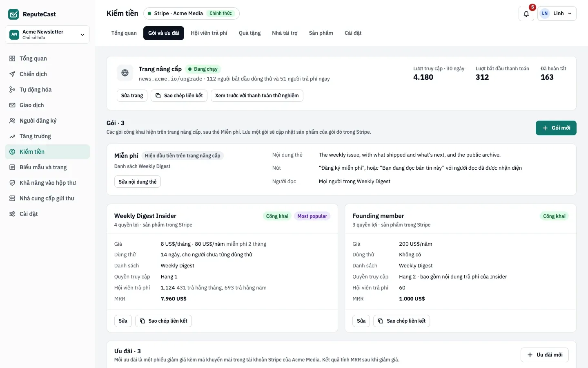Expand the Acme Newsletter workspace switcher

pyautogui.click(x=47, y=34)
